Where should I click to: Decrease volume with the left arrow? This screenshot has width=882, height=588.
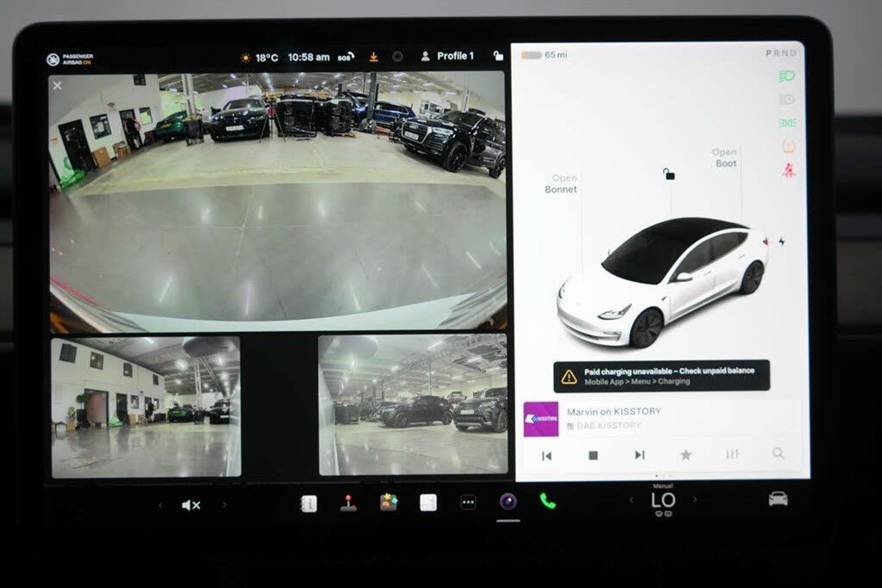pos(160,505)
